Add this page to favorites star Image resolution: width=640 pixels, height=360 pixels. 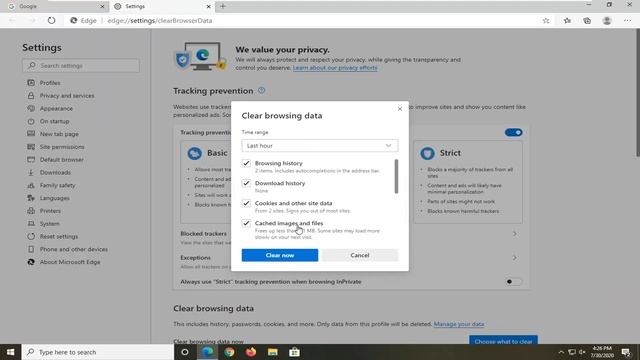click(546, 20)
